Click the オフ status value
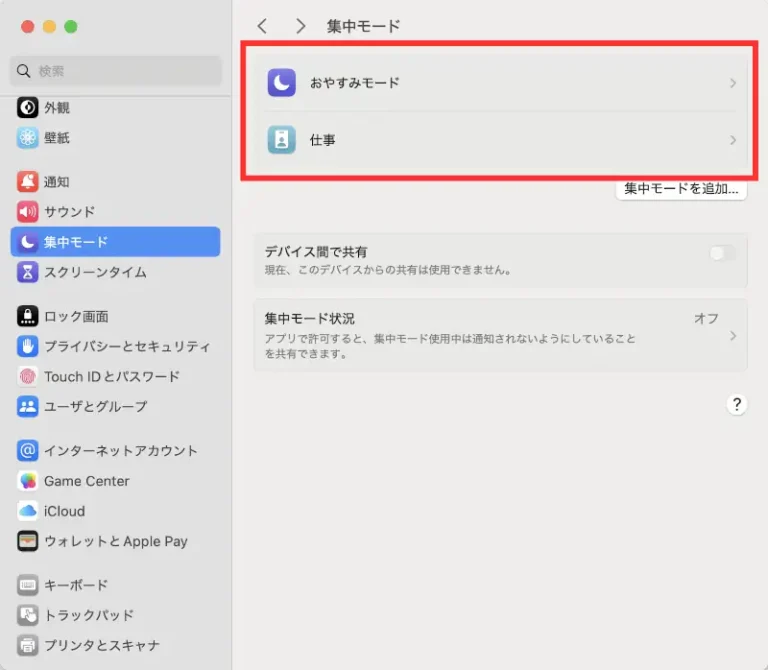Image resolution: width=768 pixels, height=670 pixels. [706, 318]
